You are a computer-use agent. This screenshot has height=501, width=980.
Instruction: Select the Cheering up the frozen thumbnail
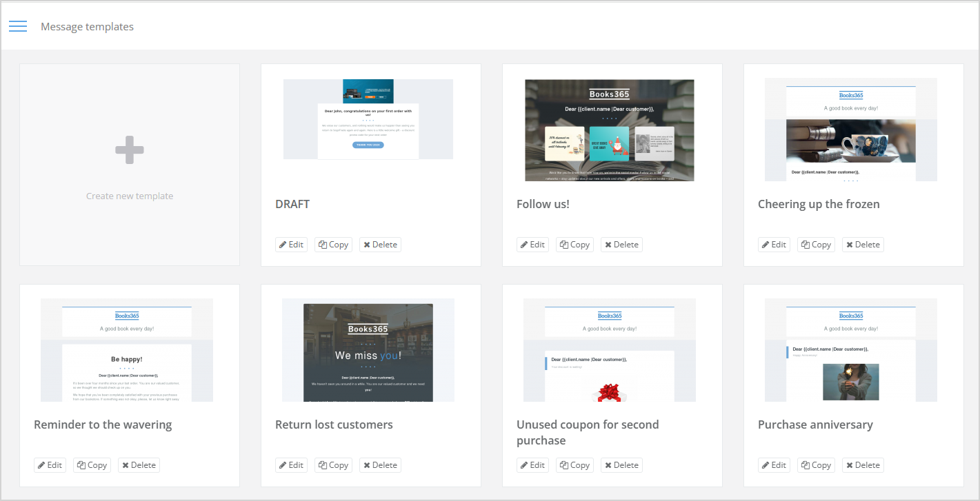coord(851,130)
